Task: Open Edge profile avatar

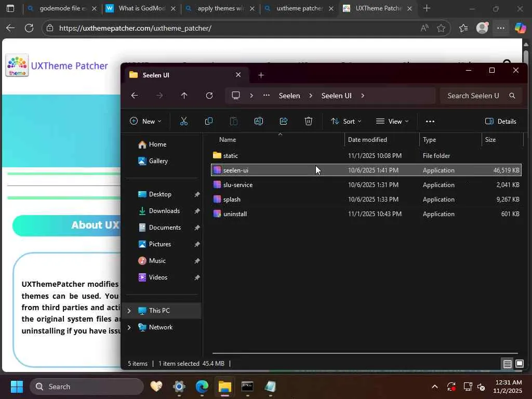Action: pyautogui.click(x=482, y=28)
